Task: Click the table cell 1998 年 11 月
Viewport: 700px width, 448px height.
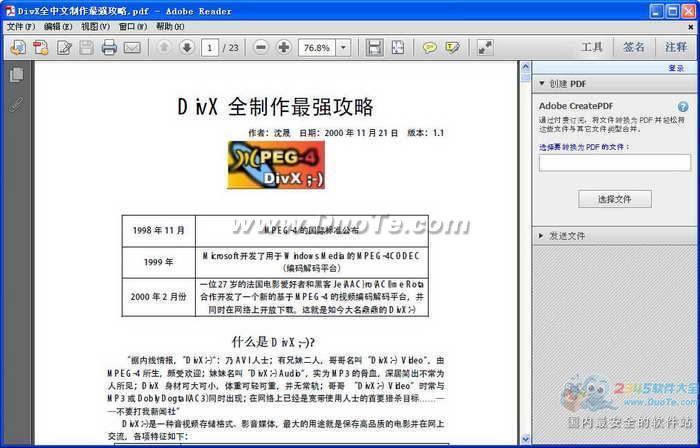Action: [x=158, y=231]
